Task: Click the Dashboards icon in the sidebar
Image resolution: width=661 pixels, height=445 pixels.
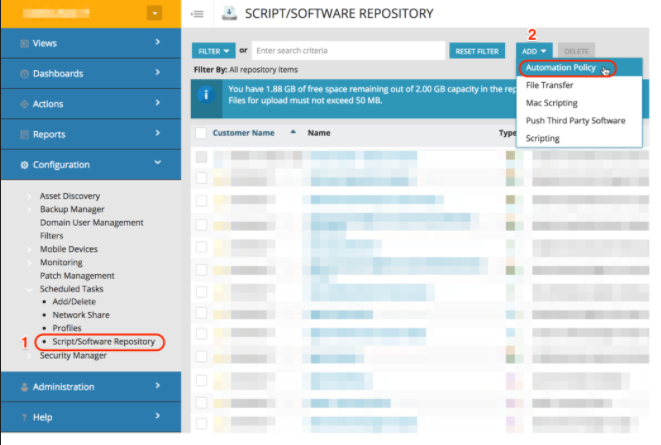Action: point(24,74)
